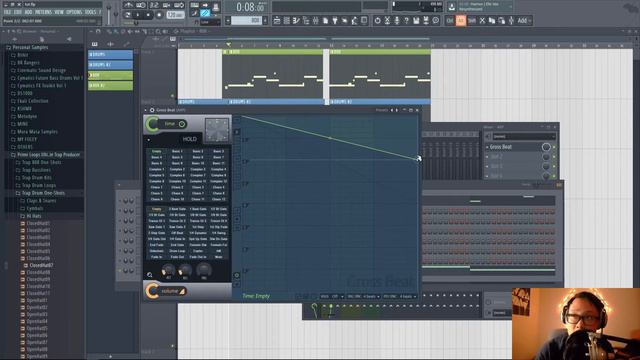Open the pattern selector field
This screenshot has height=360, width=640.
247,20
